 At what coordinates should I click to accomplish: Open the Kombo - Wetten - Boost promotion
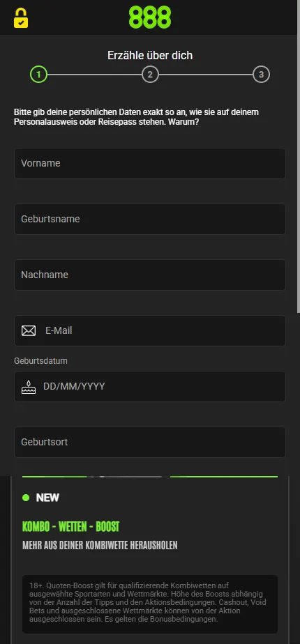click(x=70, y=526)
